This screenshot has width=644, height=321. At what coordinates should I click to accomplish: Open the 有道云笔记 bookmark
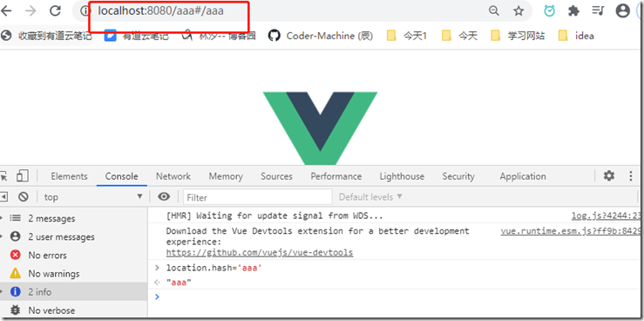pos(137,36)
